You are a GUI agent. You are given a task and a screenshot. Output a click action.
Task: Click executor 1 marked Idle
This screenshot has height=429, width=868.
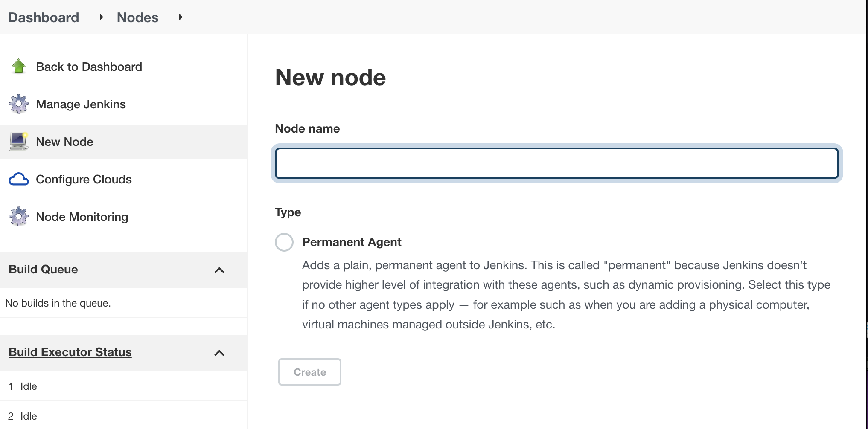point(28,386)
